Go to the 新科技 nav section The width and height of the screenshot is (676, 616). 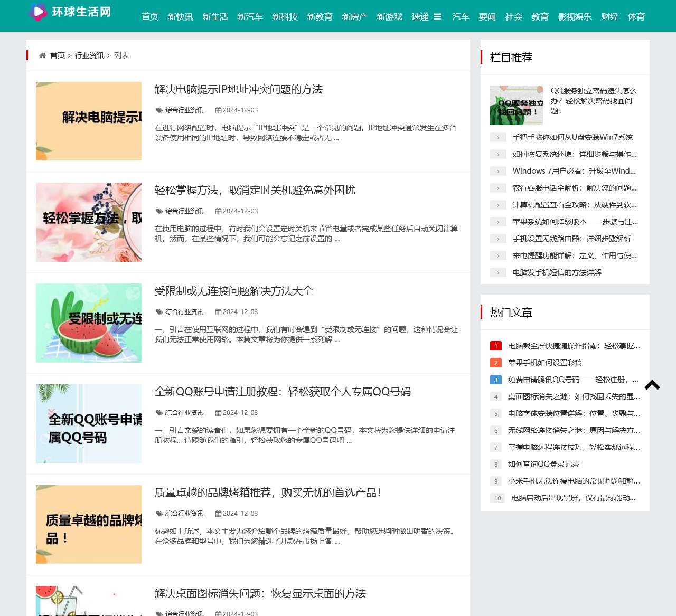pyautogui.click(x=285, y=17)
